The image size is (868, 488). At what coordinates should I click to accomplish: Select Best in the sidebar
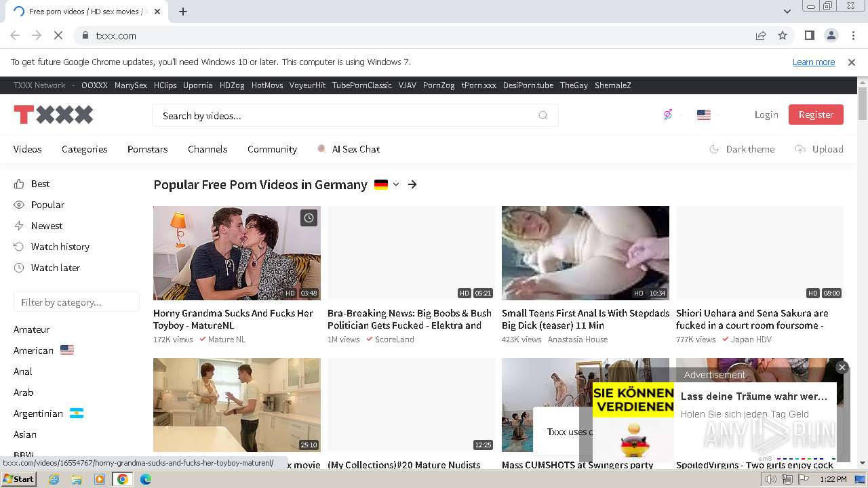point(32,184)
